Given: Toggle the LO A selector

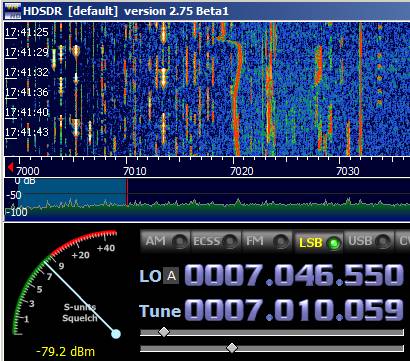Looking at the screenshot, I should pyautogui.click(x=171, y=276).
